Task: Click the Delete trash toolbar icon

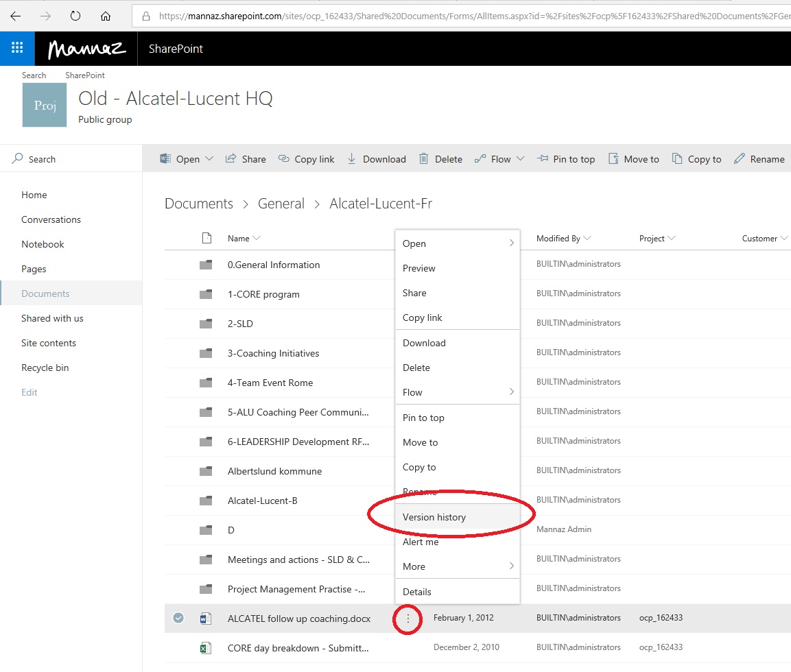Action: coord(424,159)
